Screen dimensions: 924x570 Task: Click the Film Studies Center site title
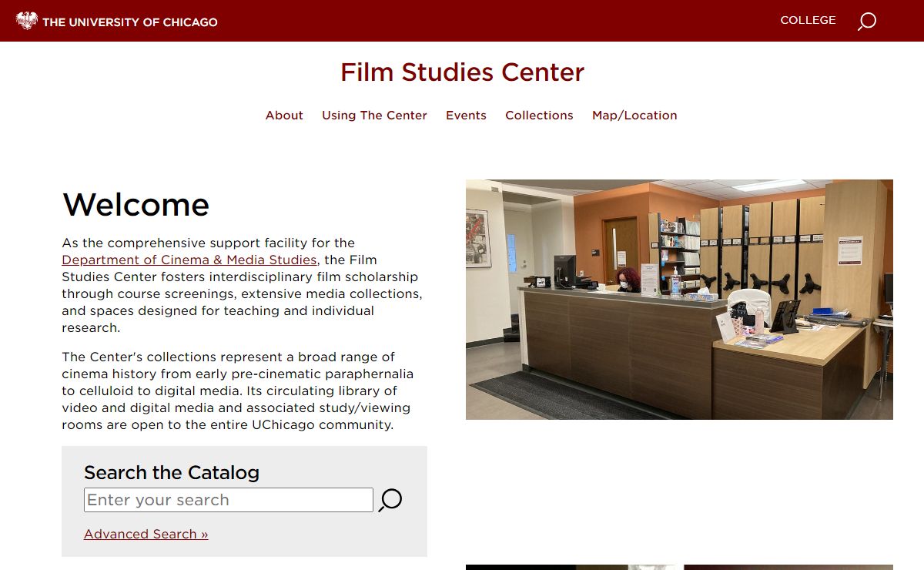pos(462,72)
